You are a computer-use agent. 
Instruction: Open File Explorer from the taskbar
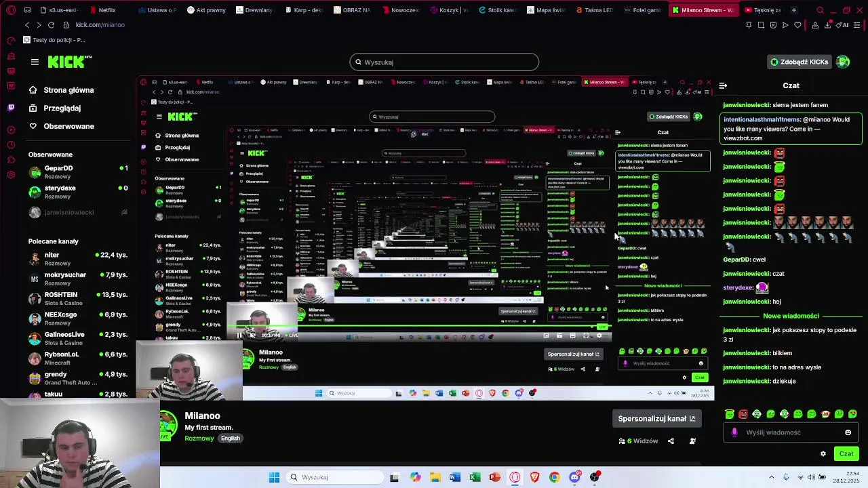point(435,477)
